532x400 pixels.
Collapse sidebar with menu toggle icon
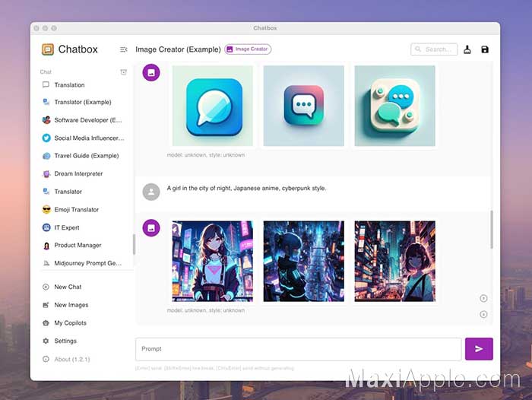[123, 49]
